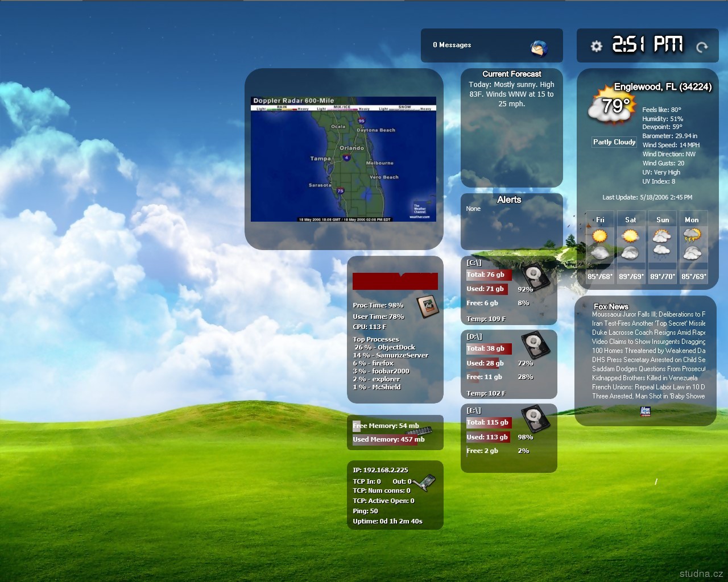Click the network card icon
Viewport: 728px width, 582px height.
[x=424, y=483]
